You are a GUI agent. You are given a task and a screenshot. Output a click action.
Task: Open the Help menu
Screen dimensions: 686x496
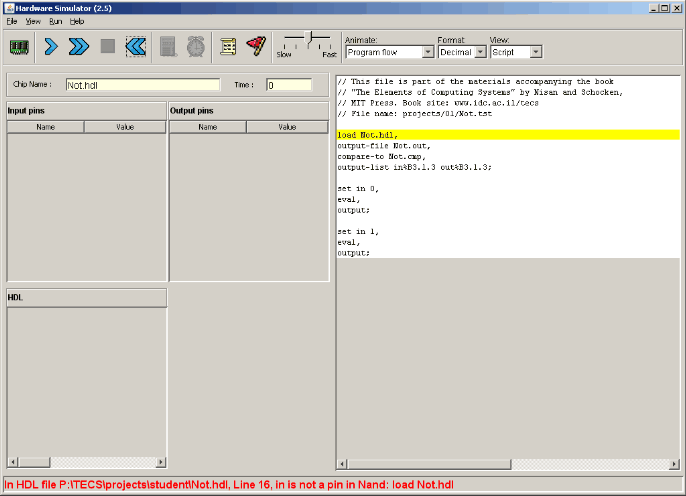[x=77, y=21]
